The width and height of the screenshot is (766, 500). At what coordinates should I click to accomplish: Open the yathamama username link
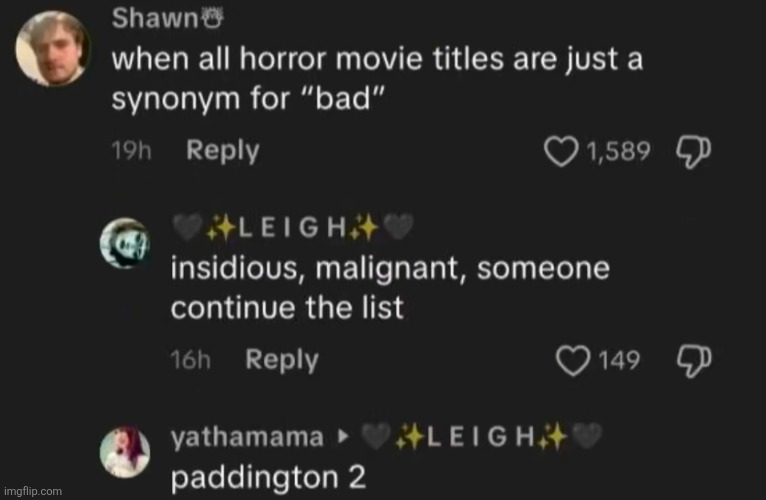click(x=247, y=436)
